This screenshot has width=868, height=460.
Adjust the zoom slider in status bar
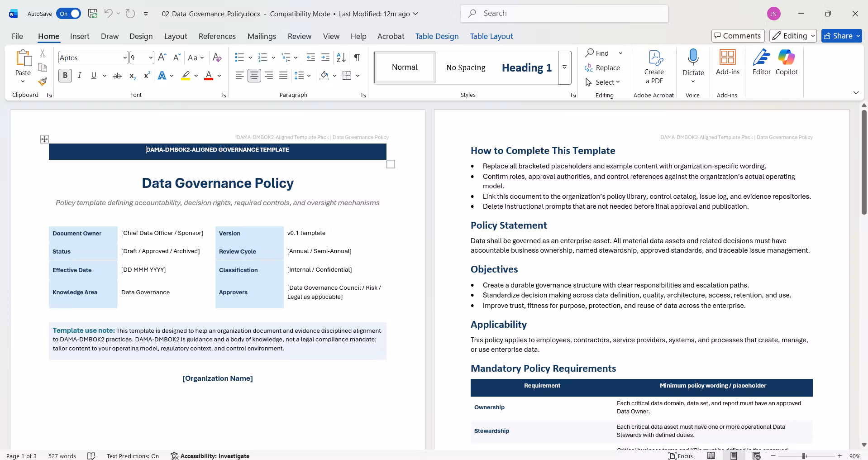(804, 456)
